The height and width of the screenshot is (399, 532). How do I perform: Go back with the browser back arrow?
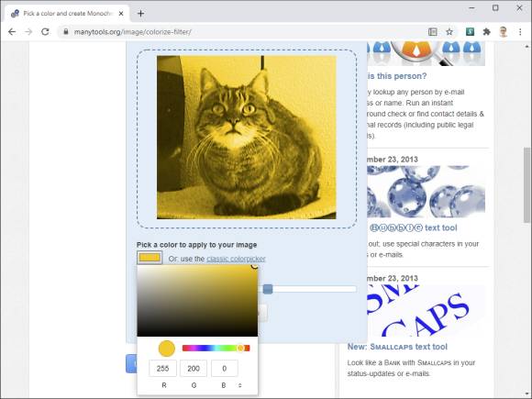click(12, 32)
